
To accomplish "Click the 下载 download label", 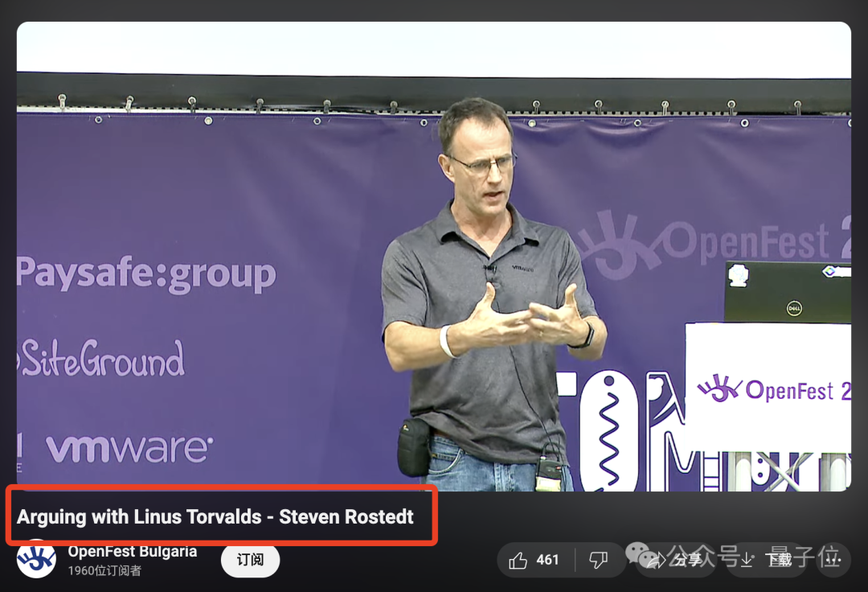I will 778,560.
